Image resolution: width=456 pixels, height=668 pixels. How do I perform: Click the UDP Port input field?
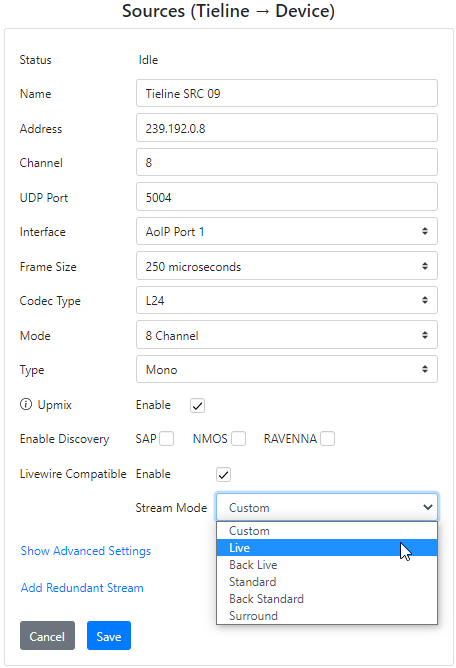click(287, 197)
